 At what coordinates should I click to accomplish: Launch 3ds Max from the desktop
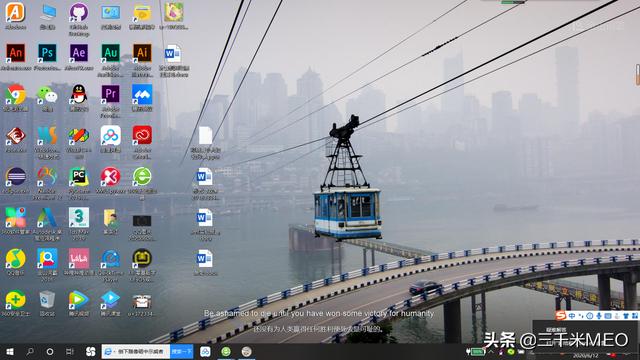click(79, 217)
